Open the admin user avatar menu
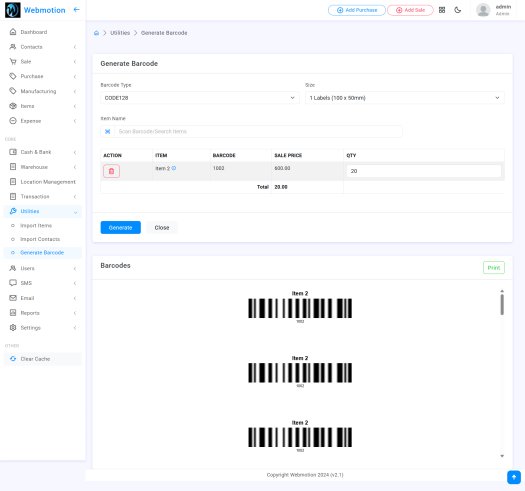 click(x=483, y=10)
